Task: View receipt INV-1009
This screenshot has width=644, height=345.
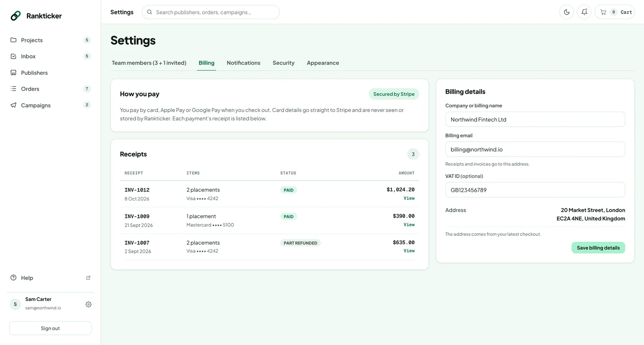Action: tap(409, 225)
